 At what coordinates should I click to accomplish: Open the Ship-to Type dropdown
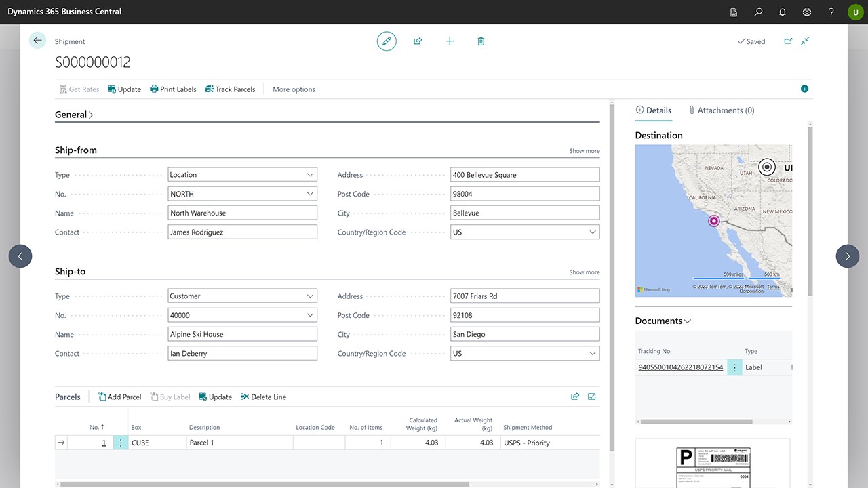(x=311, y=296)
